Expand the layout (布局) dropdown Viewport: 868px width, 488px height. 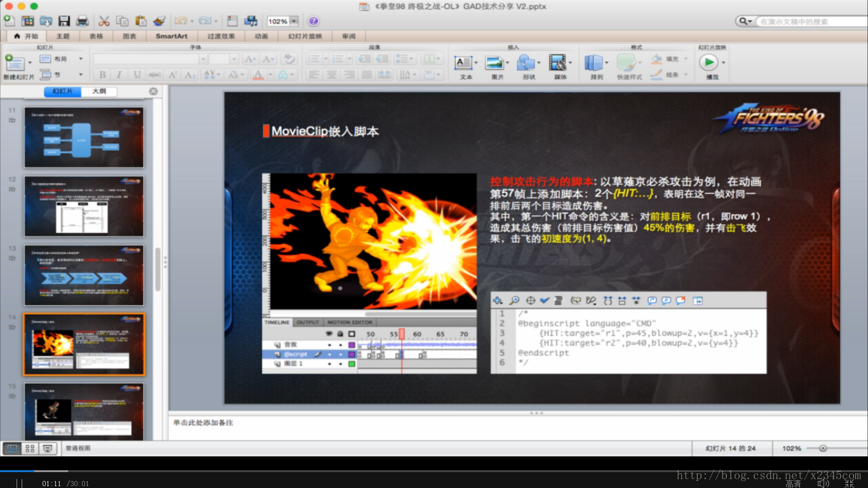tap(81, 58)
